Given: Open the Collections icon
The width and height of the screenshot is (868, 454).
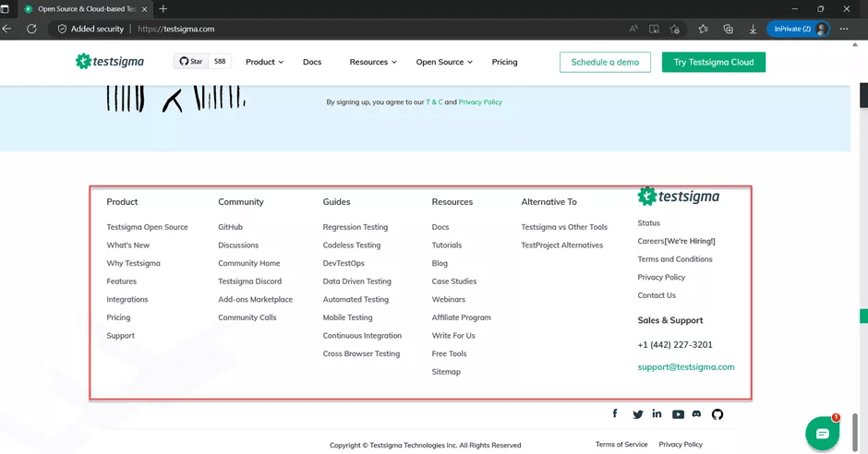Looking at the screenshot, I should (x=728, y=29).
